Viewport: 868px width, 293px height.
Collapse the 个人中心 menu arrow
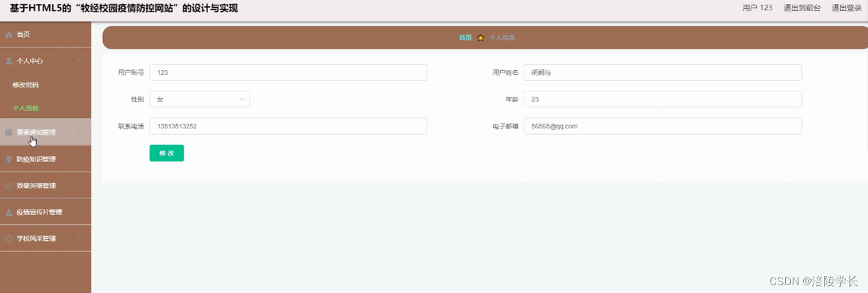tap(79, 61)
